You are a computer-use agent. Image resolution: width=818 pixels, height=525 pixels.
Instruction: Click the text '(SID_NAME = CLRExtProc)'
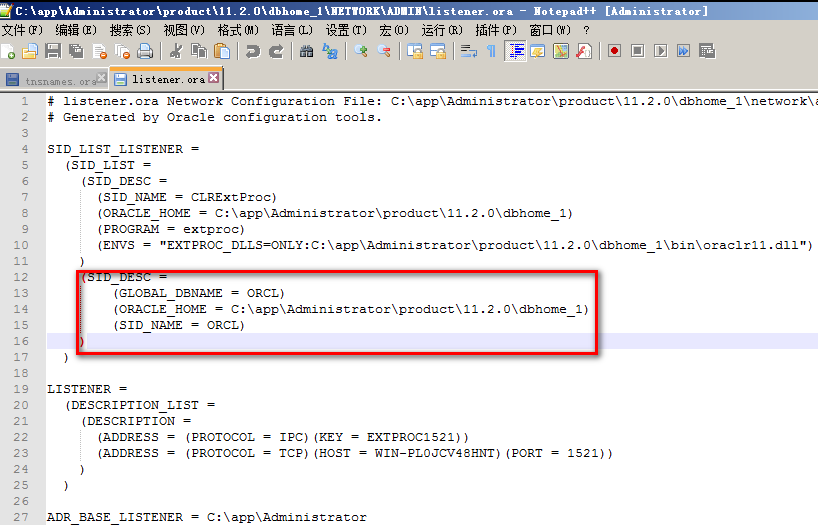click(187, 197)
